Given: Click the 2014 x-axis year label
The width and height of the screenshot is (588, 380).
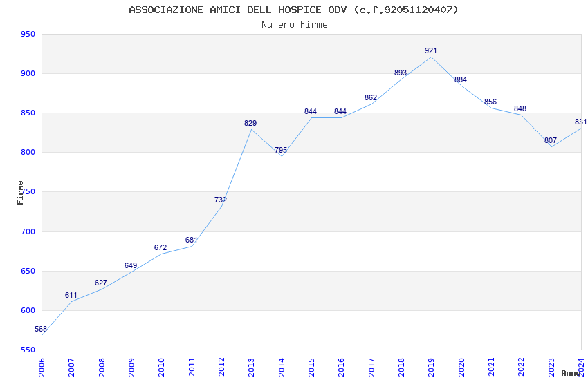Looking at the screenshot, I should pyautogui.click(x=282, y=368).
